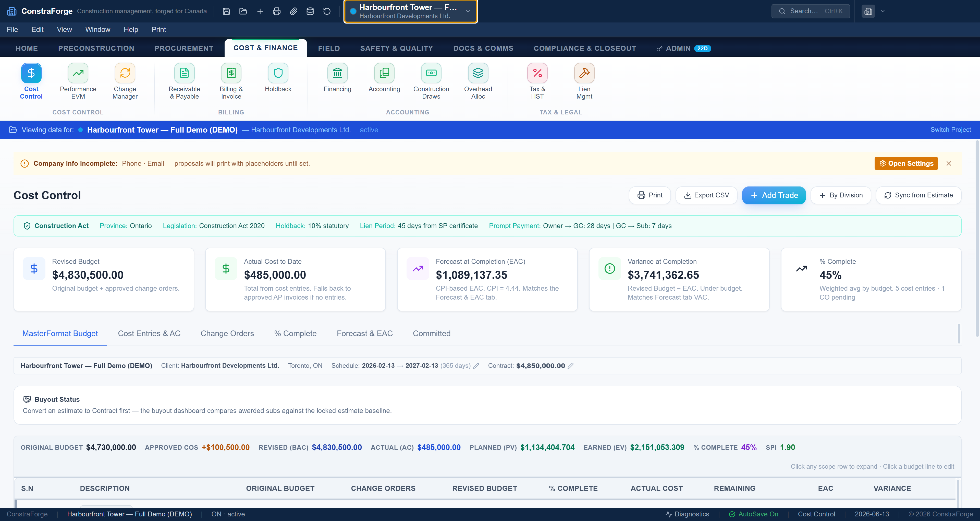
Task: Open the Accounting tool
Action: coord(384,78)
